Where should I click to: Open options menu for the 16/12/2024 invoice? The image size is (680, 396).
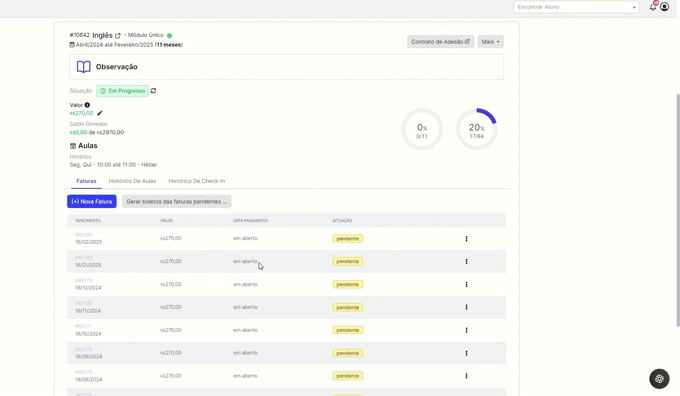tap(466, 285)
